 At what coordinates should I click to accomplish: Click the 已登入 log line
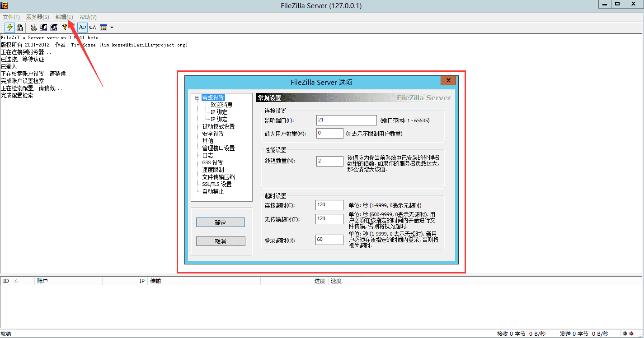(9, 66)
